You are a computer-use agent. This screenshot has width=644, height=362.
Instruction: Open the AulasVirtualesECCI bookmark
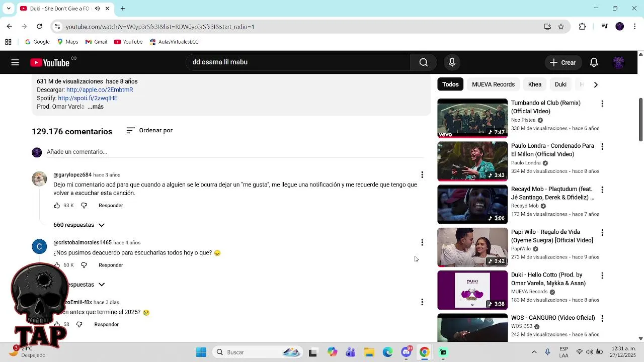175,42
